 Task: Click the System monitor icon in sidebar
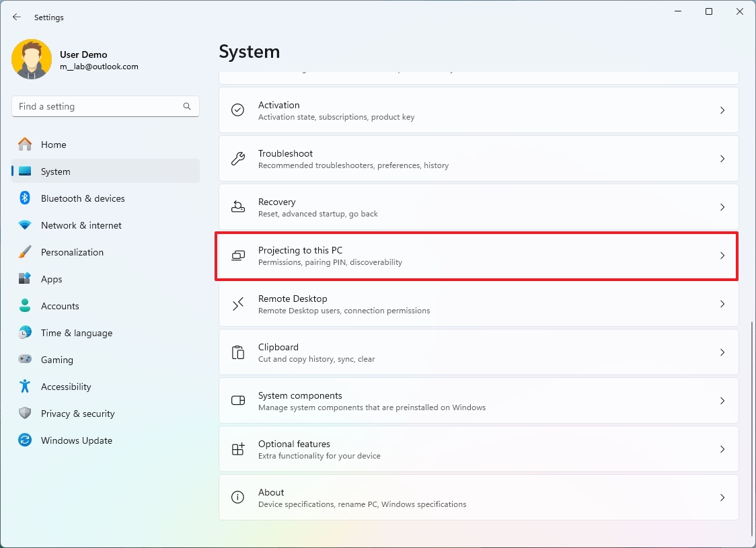click(25, 171)
